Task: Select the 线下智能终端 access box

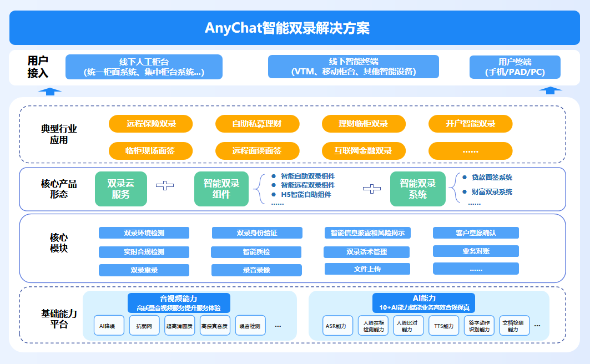Action: [x=354, y=67]
